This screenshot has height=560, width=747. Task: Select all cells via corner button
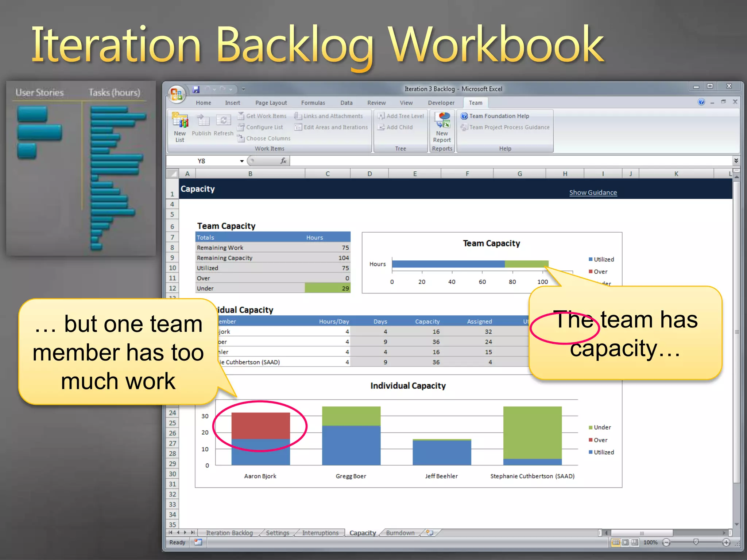point(173,174)
